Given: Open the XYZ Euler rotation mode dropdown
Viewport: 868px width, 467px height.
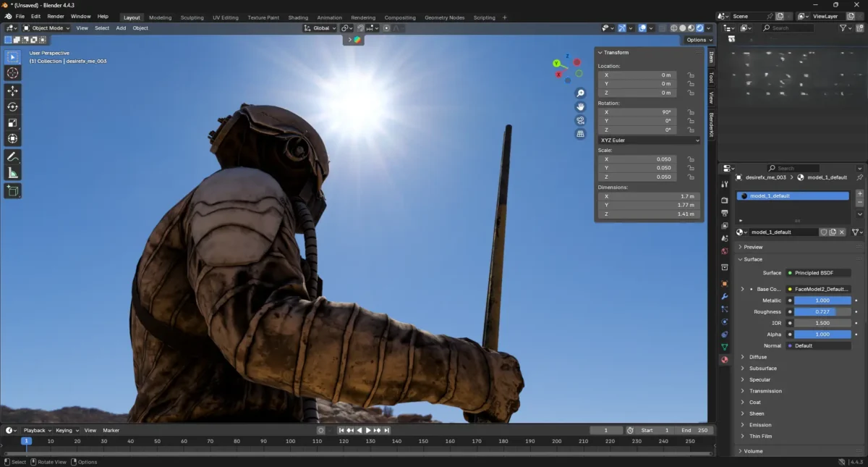Looking at the screenshot, I should 649,140.
